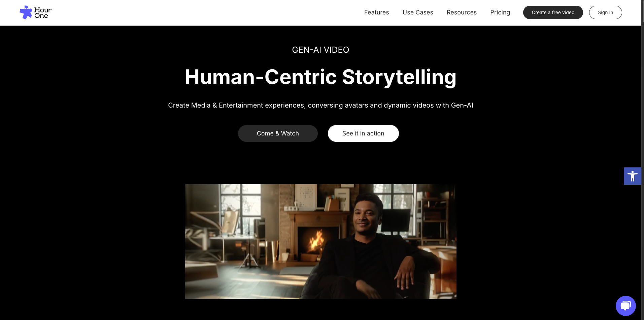Open the Features menu
This screenshot has width=644, height=320.
(x=376, y=12)
